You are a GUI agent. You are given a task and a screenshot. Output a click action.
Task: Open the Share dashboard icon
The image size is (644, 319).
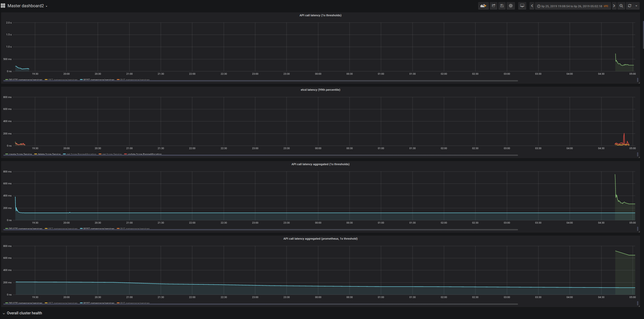pyautogui.click(x=493, y=6)
